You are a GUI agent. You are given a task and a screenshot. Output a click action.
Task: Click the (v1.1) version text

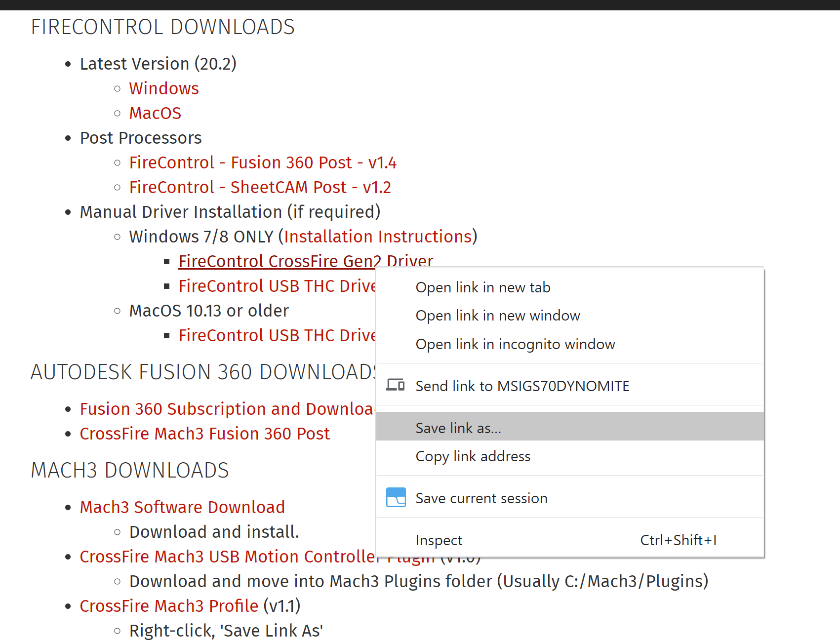click(281, 606)
